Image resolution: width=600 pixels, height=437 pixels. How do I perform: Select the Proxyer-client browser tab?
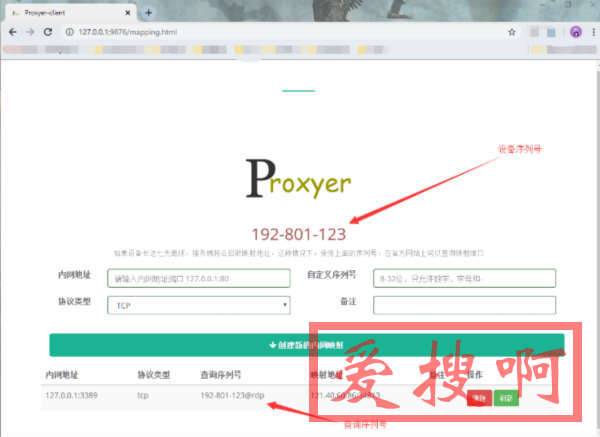[71, 13]
